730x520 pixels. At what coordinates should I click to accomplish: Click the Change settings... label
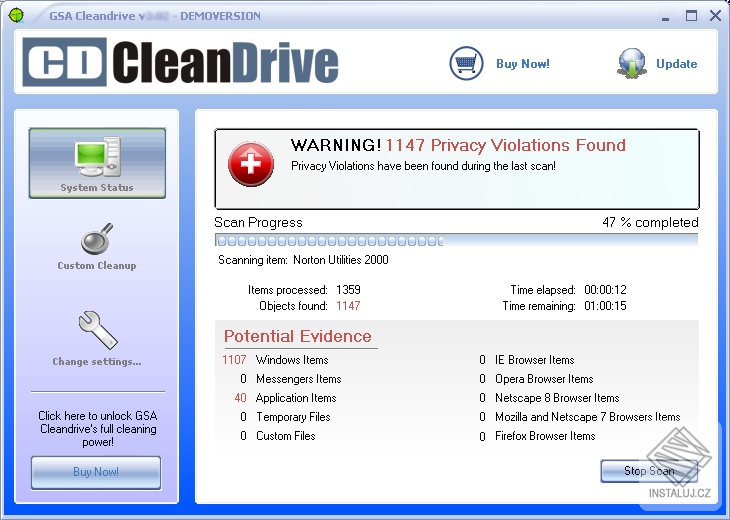(x=97, y=362)
